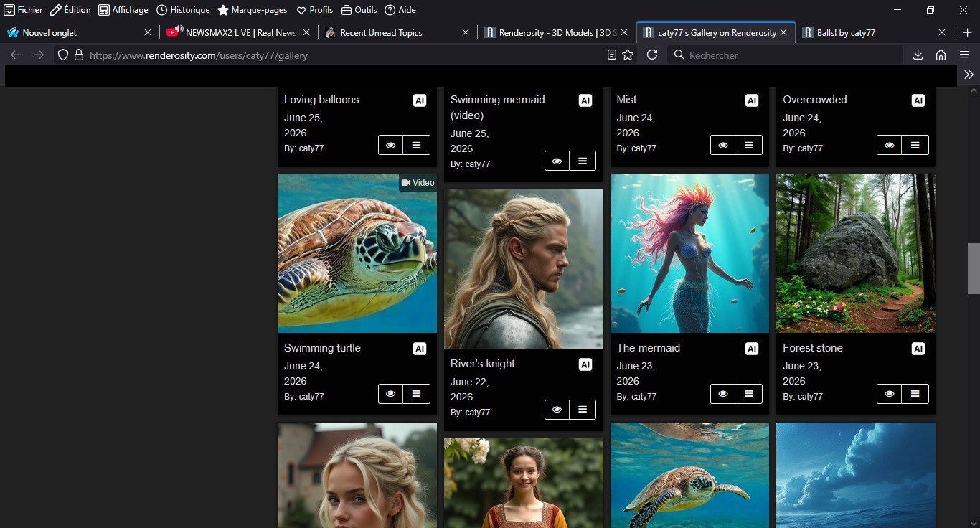Click the eye icon for The mermaid
The image size is (980, 528).
(723, 393)
